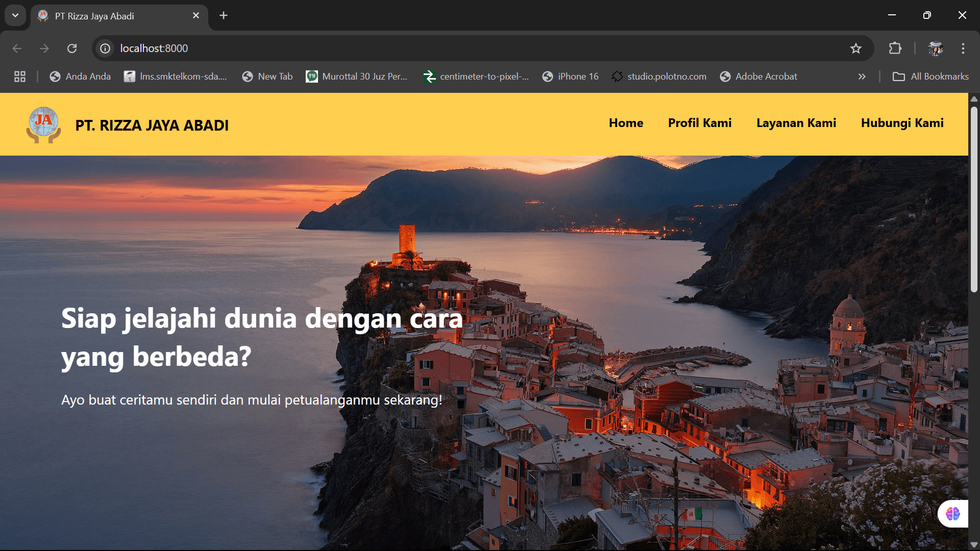This screenshot has width=980, height=551.
Task: Close the PT Rizza Jaya Abadi tab
Action: tap(196, 16)
